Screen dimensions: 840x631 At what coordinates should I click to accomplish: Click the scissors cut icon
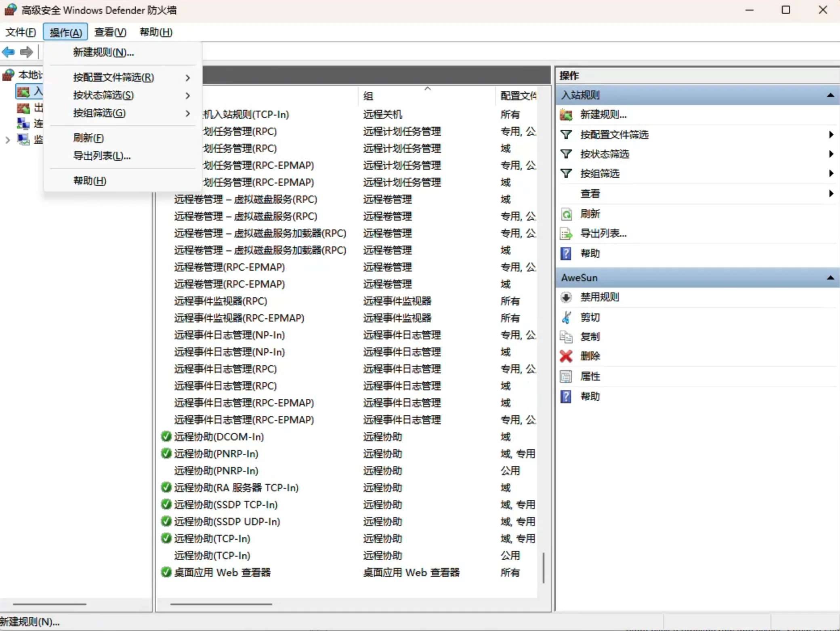pyautogui.click(x=566, y=318)
